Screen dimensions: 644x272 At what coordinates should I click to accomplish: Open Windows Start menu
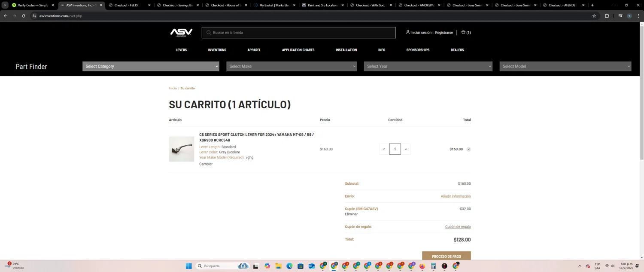(x=188, y=266)
